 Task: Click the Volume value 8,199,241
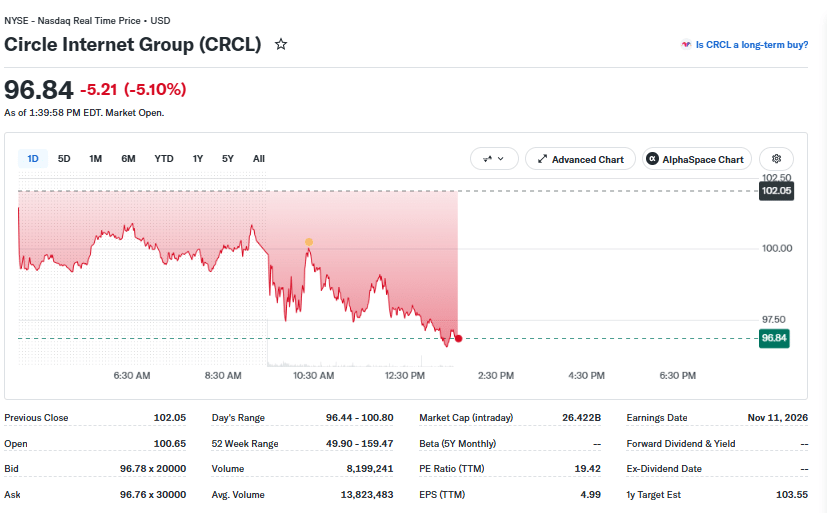coord(370,469)
